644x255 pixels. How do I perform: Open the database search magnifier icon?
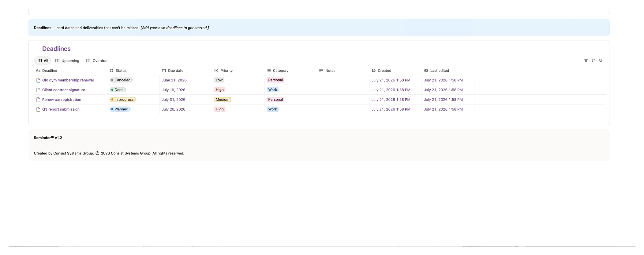601,61
